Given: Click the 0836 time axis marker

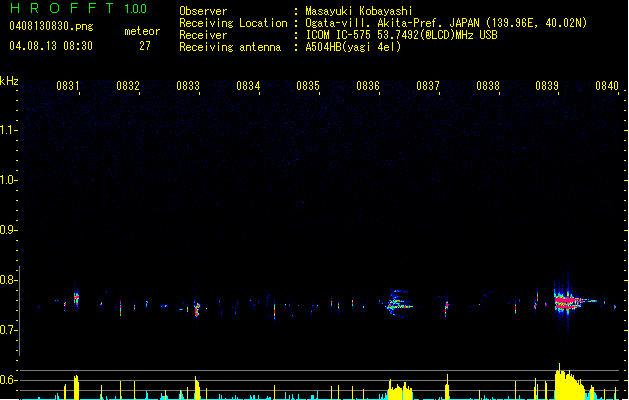Looking at the screenshot, I should coord(368,86).
